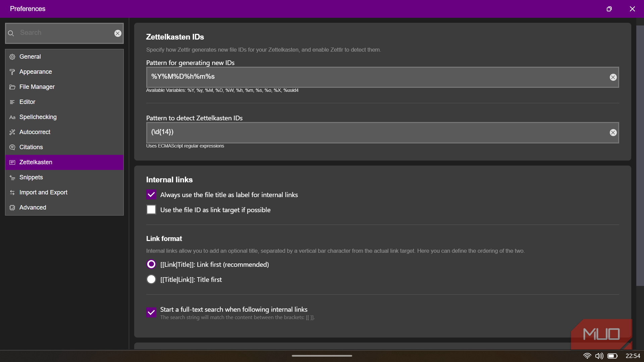Open the General preferences tab
The height and width of the screenshot is (362, 644).
[x=64, y=57]
